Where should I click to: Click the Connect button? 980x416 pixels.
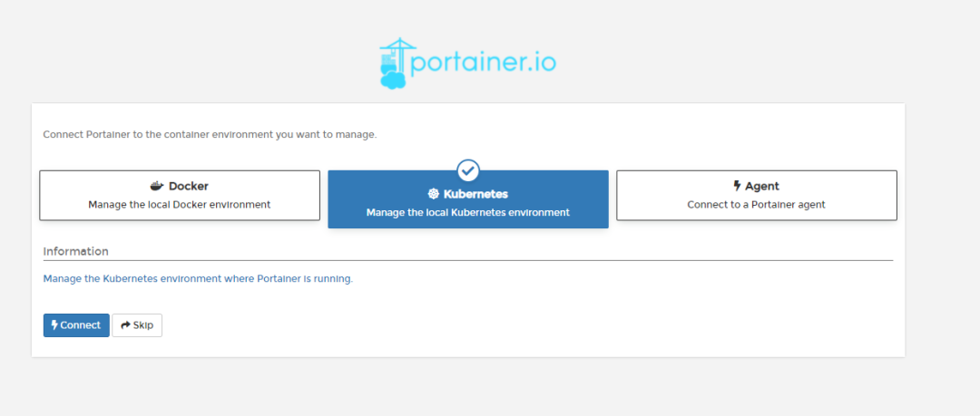coord(76,325)
